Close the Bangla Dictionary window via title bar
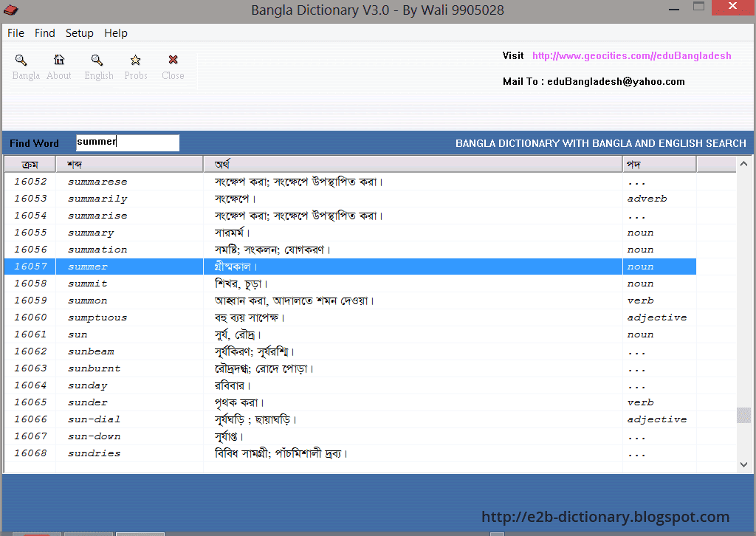Viewport: 756px width, 536px height. (732, 7)
